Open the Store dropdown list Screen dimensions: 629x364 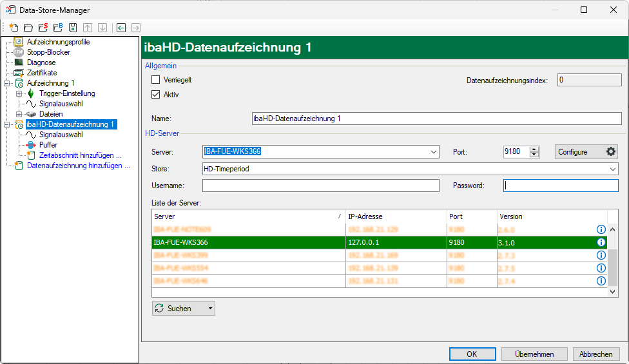coord(613,169)
